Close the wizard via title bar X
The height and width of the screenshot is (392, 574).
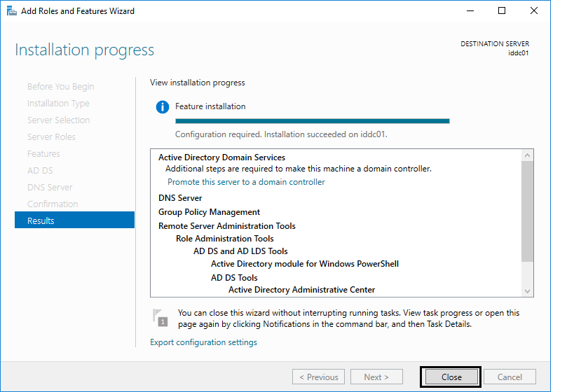click(534, 11)
